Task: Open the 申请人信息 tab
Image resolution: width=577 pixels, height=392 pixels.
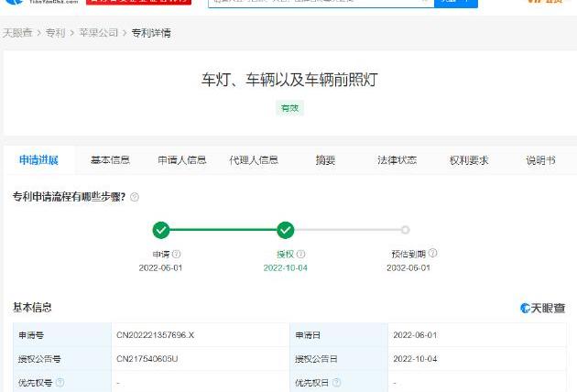Action: [181, 160]
